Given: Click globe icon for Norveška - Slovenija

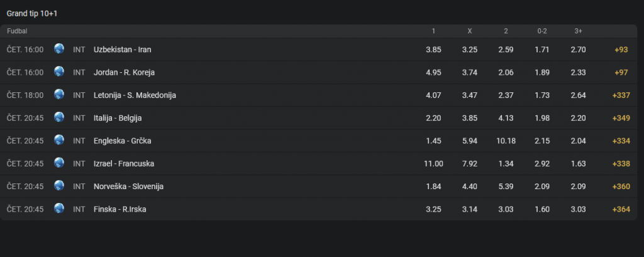Looking at the screenshot, I should 59,185.
